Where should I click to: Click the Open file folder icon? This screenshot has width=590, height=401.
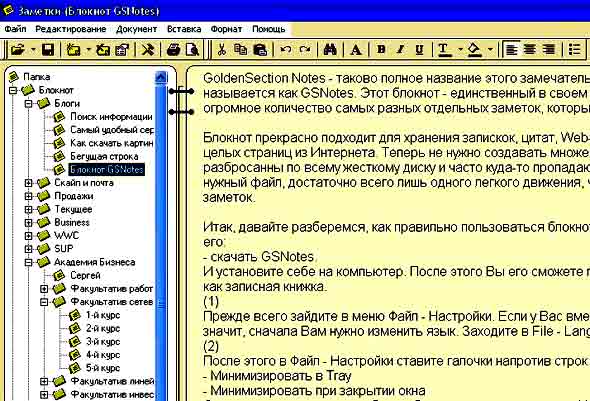pyautogui.click(x=17, y=50)
